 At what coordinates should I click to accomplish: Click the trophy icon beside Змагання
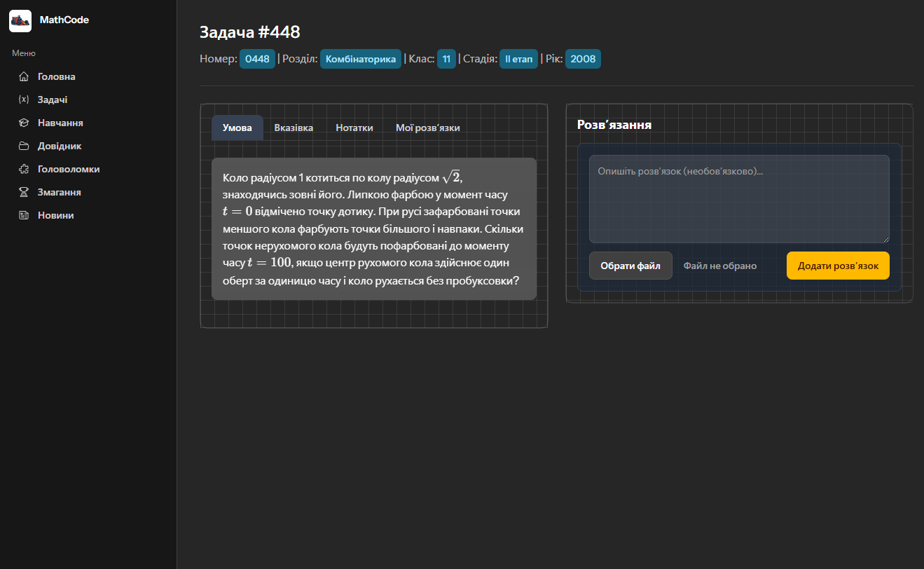point(24,192)
